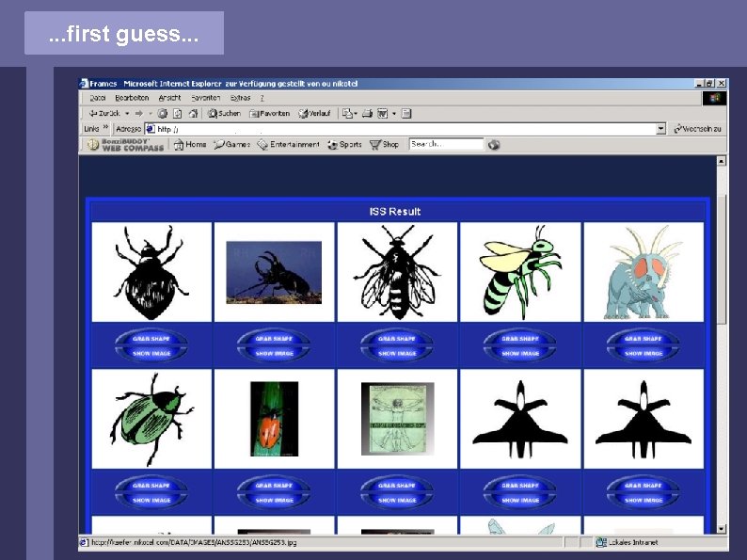Open the Verlauf history pane
This screenshot has height=560, width=747.
(x=314, y=114)
